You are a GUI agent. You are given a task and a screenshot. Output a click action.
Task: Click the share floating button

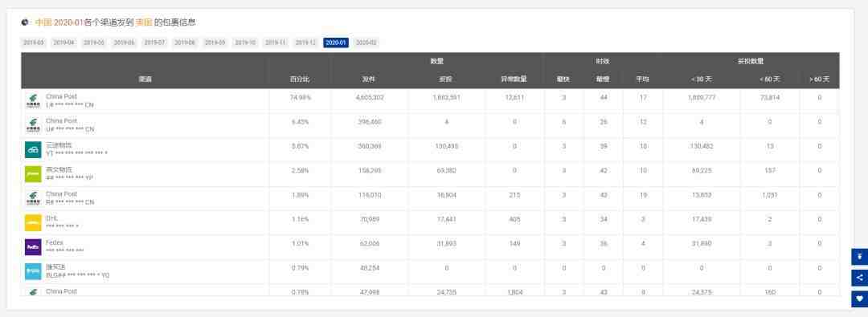point(860,278)
